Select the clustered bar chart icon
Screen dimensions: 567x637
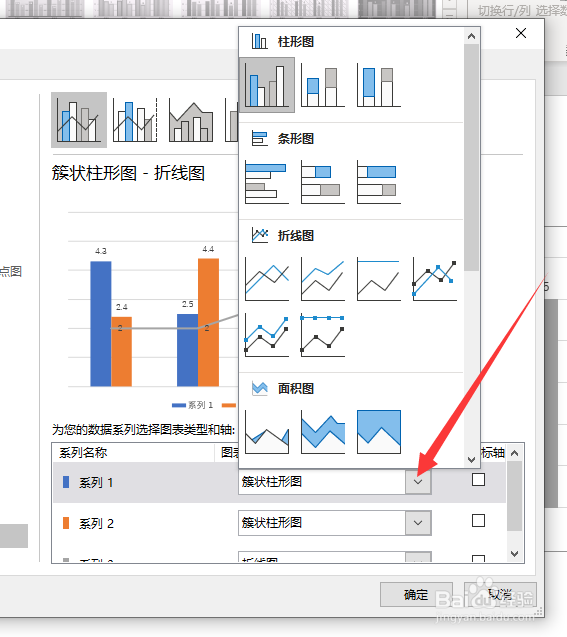pos(267,182)
